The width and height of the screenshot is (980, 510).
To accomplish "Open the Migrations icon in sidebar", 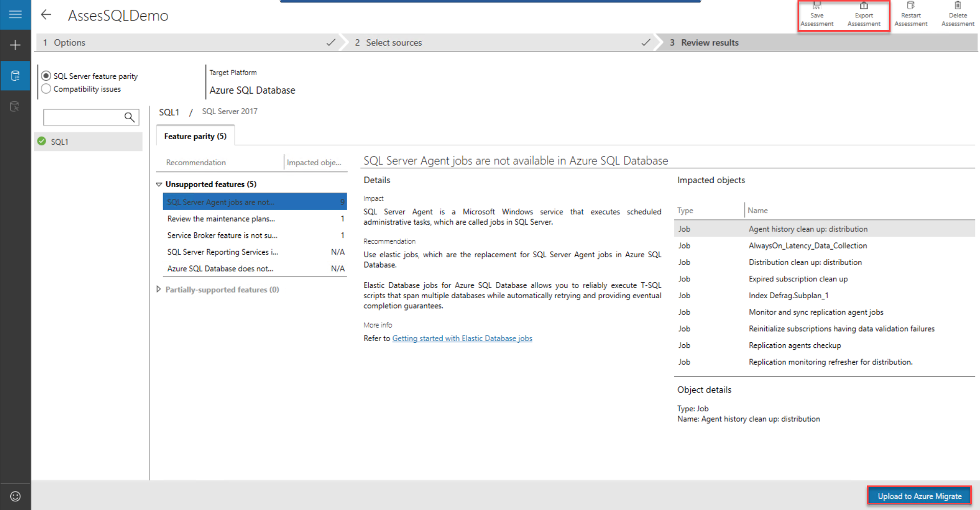I will point(15,106).
